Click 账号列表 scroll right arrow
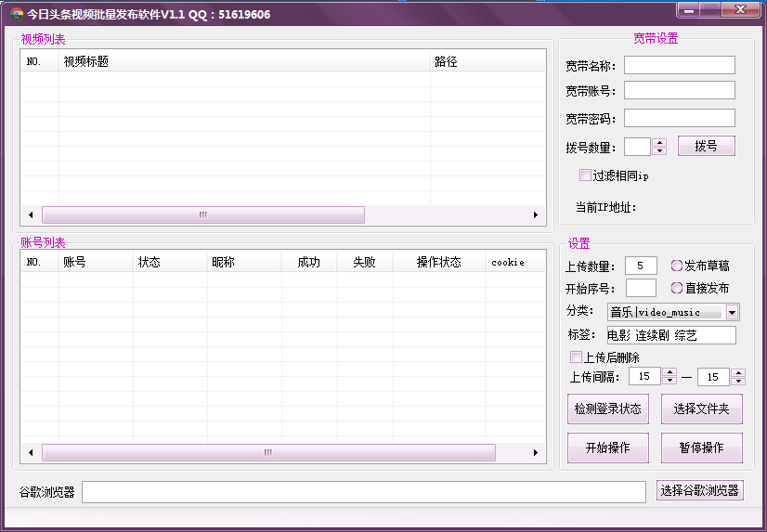The image size is (767, 532). (536, 452)
